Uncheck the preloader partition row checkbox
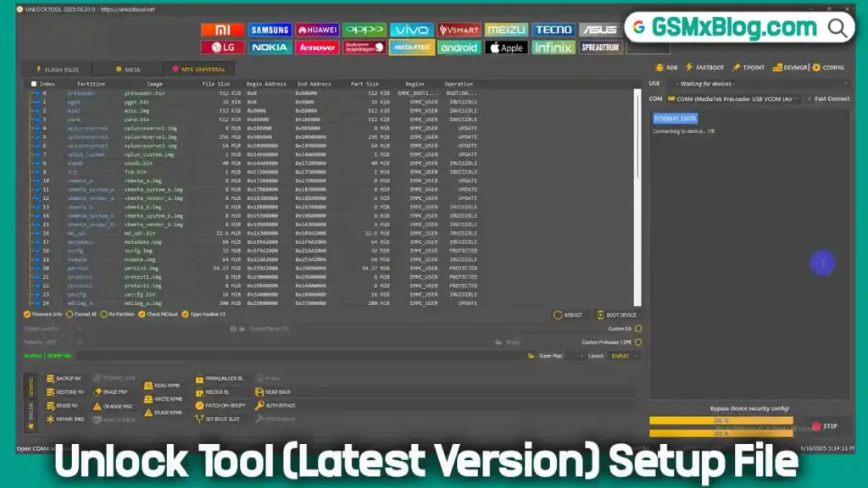 pyautogui.click(x=37, y=93)
